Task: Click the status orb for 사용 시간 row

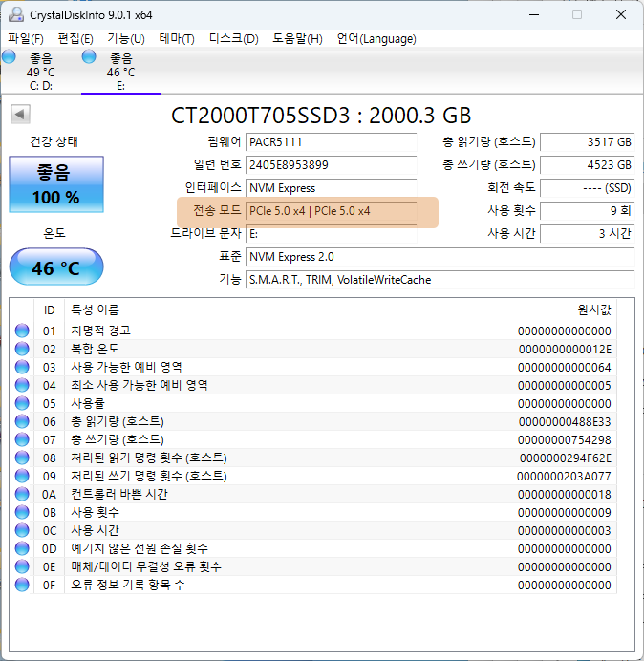Action: pos(22,530)
